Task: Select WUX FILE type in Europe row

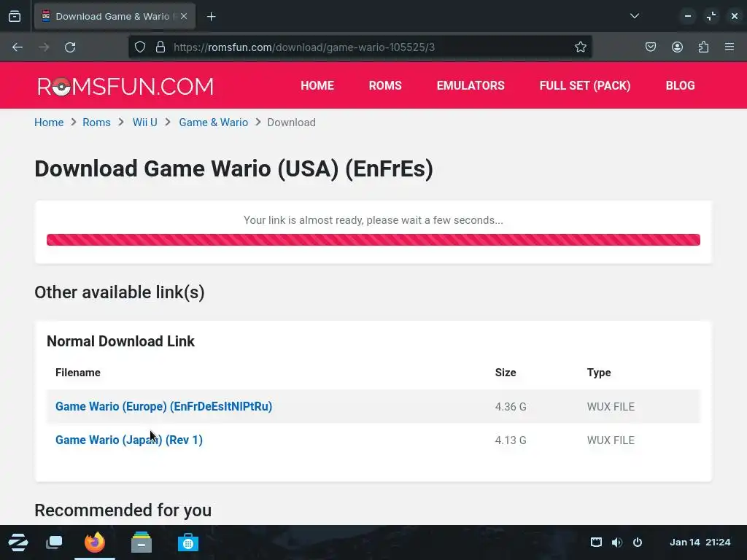Action: click(611, 407)
